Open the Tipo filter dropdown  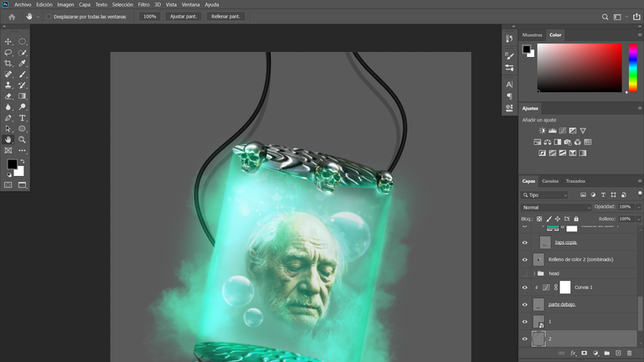tap(544, 195)
